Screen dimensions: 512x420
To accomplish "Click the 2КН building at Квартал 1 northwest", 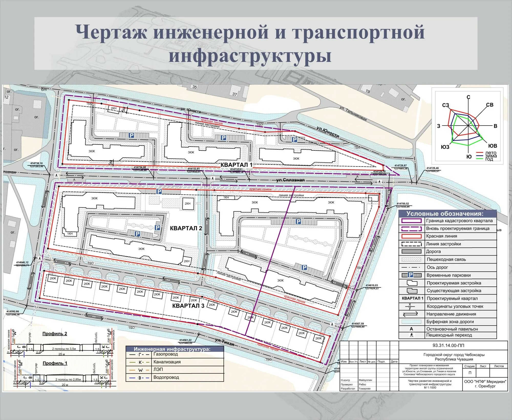I will [114, 108].
